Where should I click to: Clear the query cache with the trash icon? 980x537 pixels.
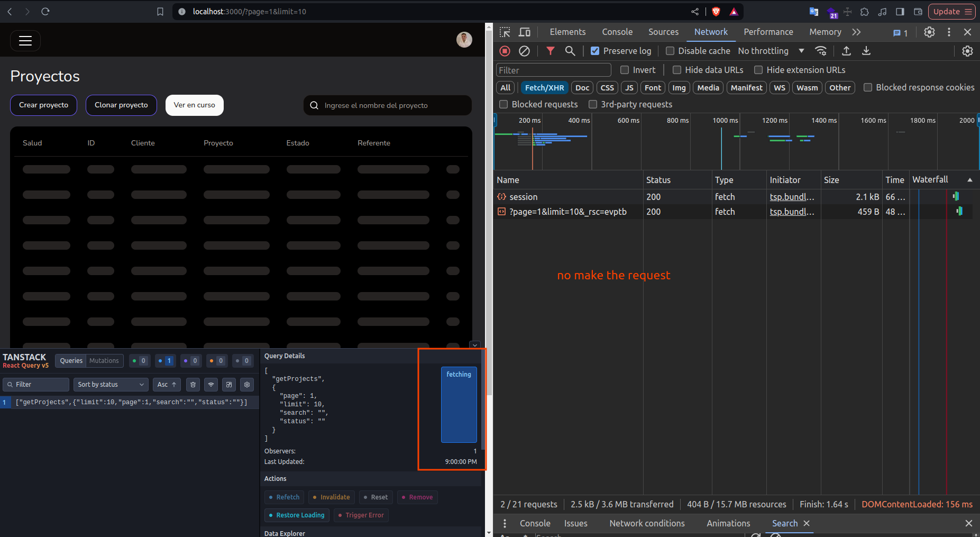(193, 385)
